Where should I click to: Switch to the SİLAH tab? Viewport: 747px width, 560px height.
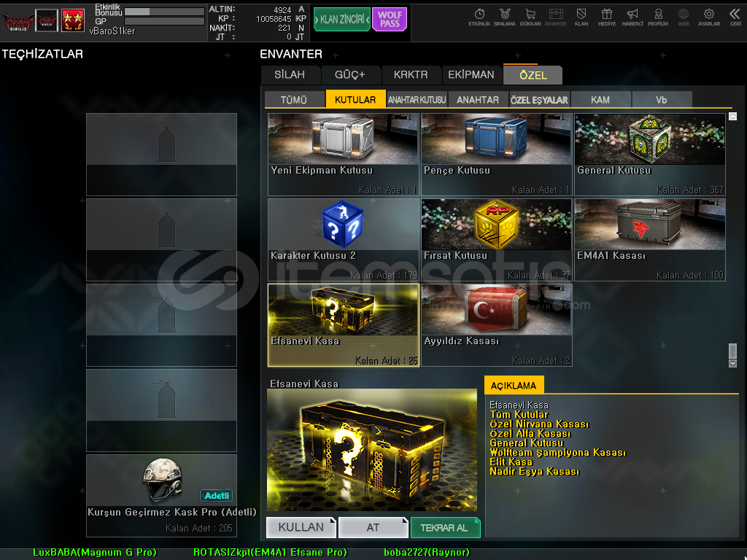click(x=290, y=75)
